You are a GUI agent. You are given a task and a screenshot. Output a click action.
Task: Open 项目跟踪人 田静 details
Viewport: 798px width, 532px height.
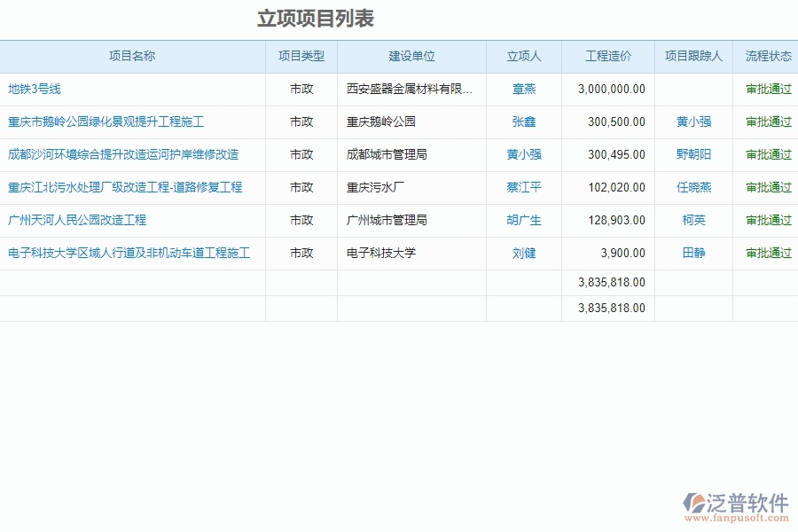click(695, 253)
